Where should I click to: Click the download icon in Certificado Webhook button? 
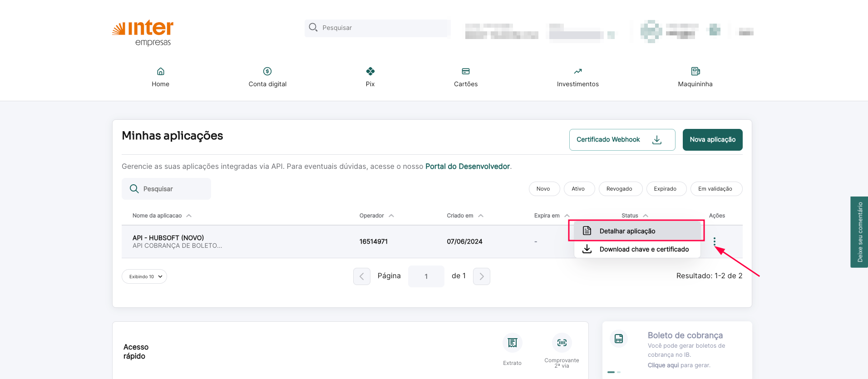(x=657, y=140)
